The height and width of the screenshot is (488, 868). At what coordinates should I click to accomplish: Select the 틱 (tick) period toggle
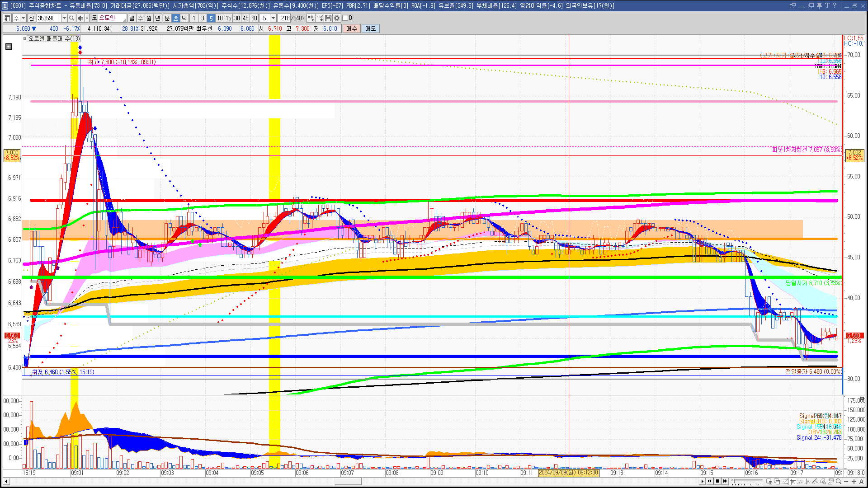[x=184, y=18]
